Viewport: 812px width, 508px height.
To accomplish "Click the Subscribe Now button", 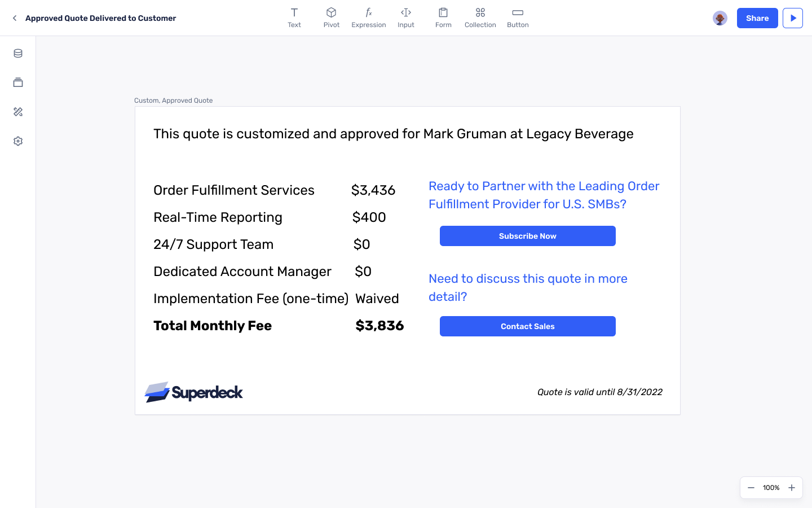I will click(528, 236).
